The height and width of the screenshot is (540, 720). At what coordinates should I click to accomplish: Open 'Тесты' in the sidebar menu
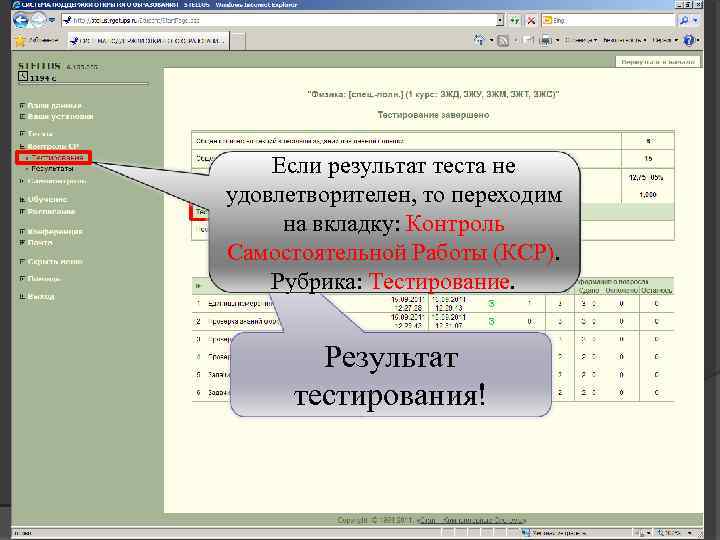[40, 134]
